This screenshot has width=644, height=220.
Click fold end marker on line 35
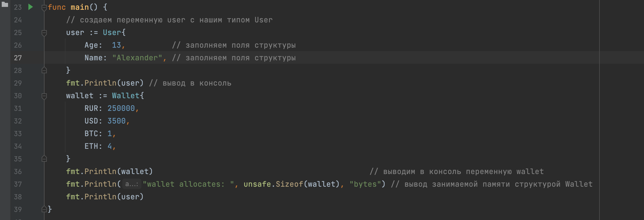[x=44, y=159]
